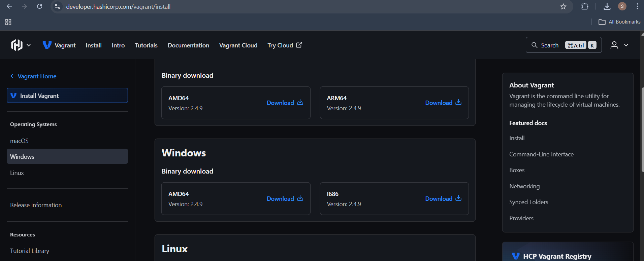Open browser extensions puzzle icon
The height and width of the screenshot is (261, 644).
[585, 6]
